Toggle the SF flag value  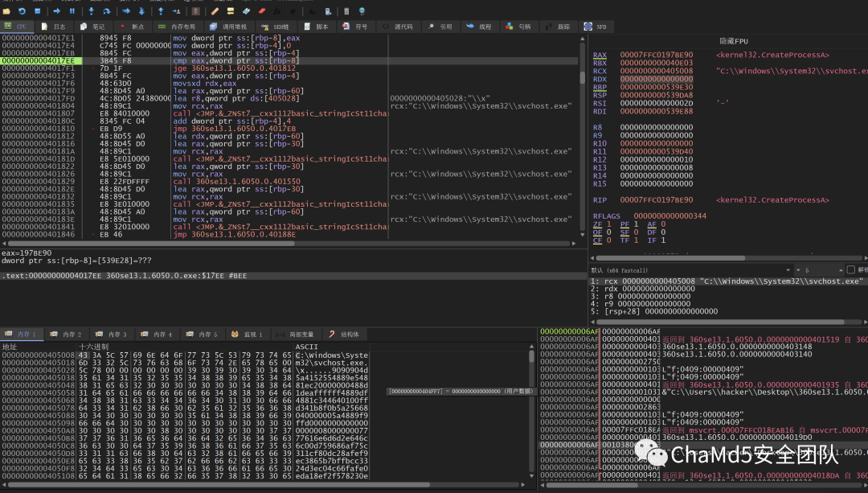point(636,232)
